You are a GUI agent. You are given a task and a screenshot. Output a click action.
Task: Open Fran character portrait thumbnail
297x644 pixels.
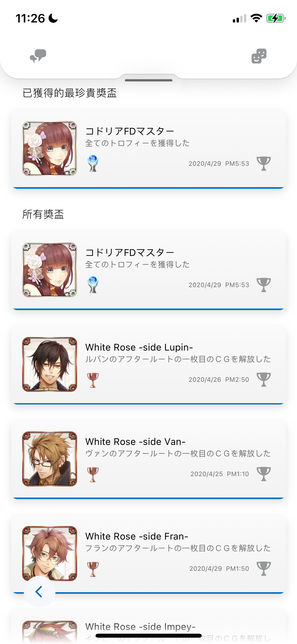[50, 553]
